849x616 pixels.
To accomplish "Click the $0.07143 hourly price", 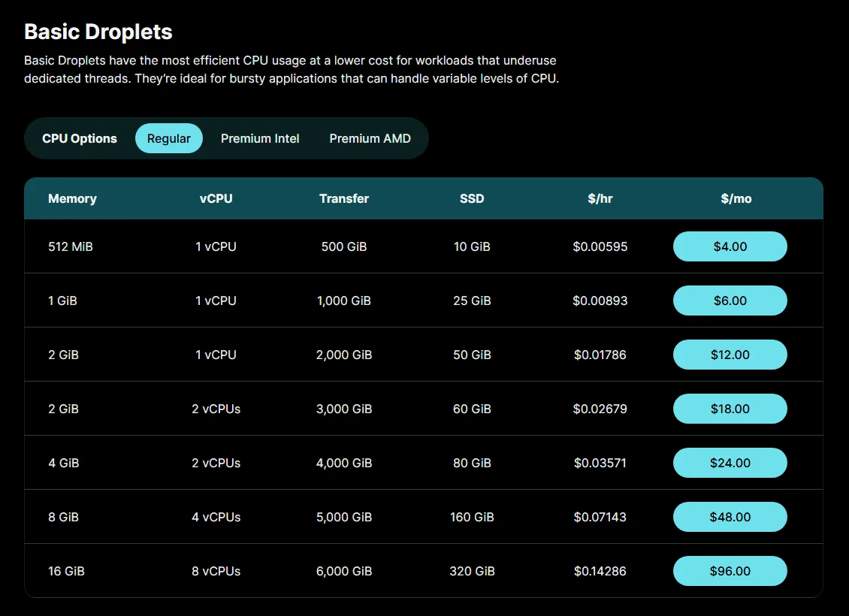I will pyautogui.click(x=600, y=518).
